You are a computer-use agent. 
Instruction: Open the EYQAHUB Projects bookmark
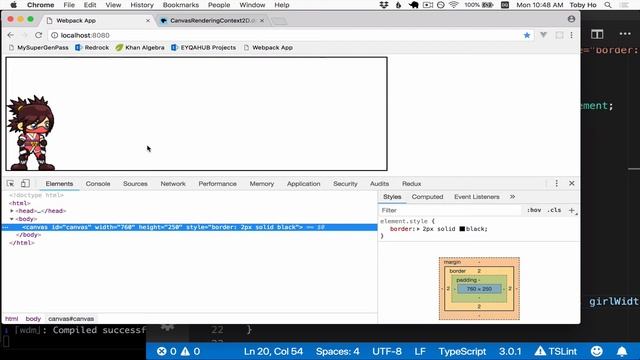point(204,47)
